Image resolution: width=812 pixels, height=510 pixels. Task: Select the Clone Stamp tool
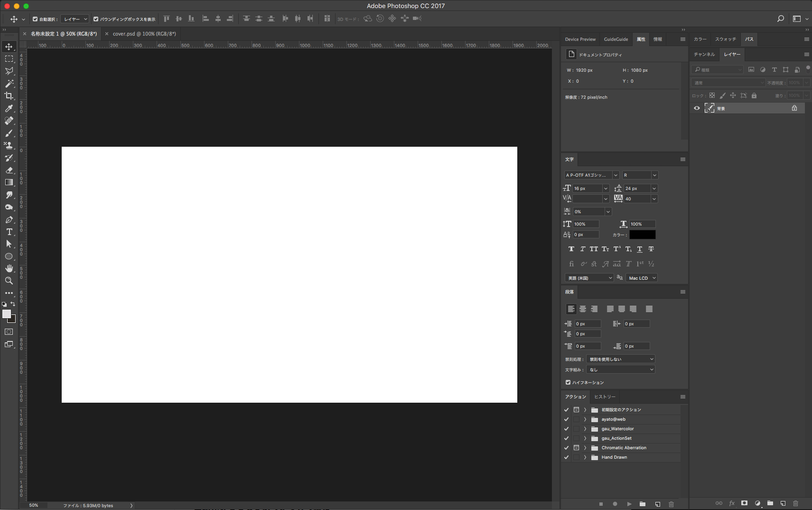pyautogui.click(x=9, y=145)
